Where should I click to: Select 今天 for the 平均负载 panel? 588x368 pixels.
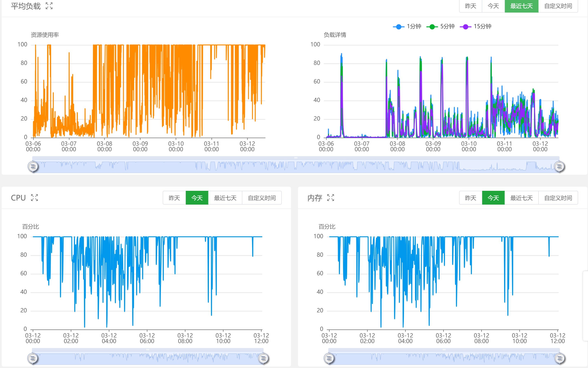click(493, 6)
